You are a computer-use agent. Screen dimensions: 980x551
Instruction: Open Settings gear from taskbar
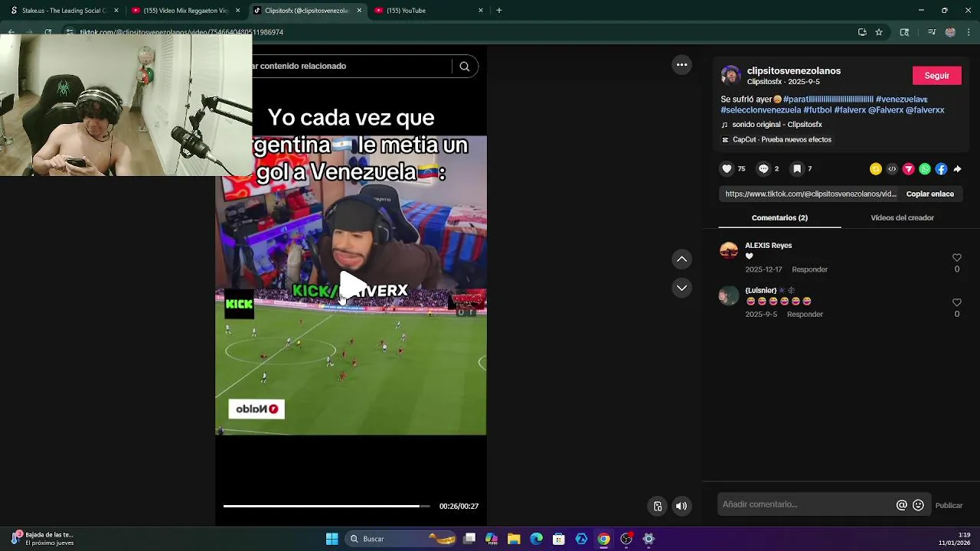(648, 539)
